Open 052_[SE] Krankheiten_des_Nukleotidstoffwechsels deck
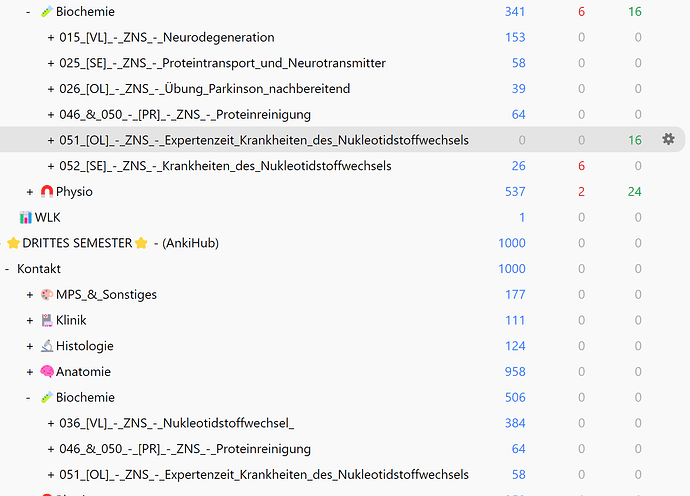The height and width of the screenshot is (496, 690). (x=225, y=166)
